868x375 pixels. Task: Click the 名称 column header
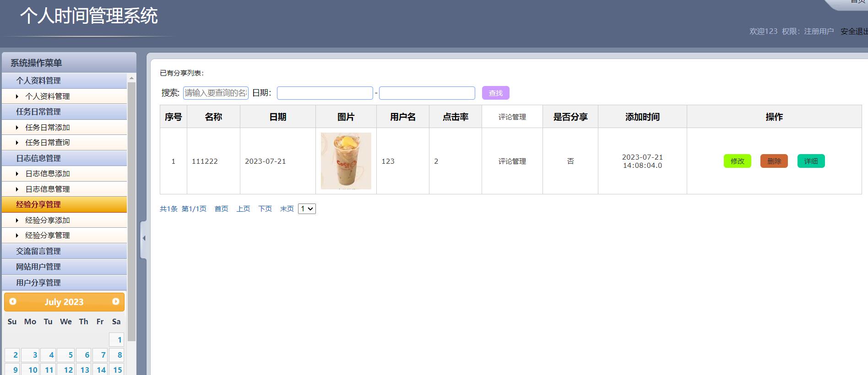[213, 117]
